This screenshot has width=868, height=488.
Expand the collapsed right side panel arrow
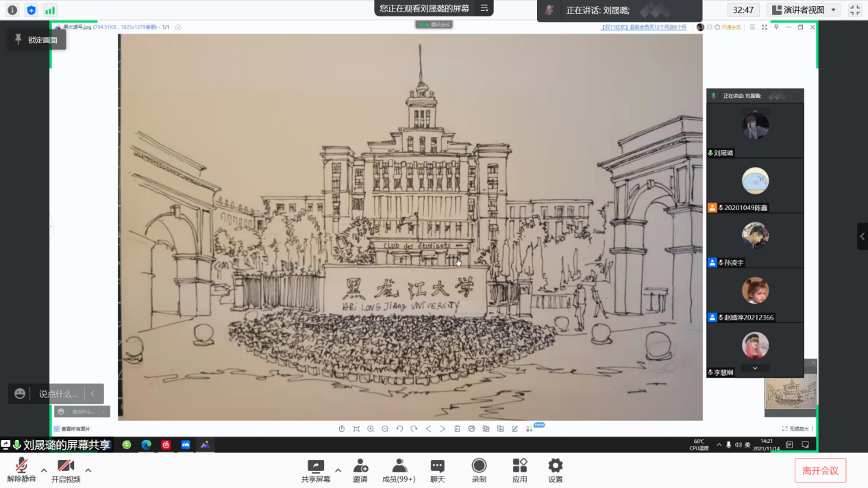click(x=862, y=236)
